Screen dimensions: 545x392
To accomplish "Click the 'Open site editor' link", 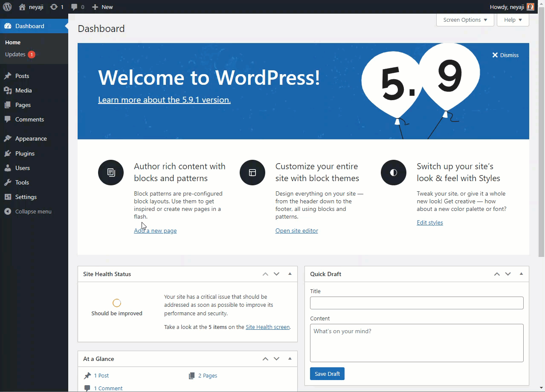I will 297,231.
